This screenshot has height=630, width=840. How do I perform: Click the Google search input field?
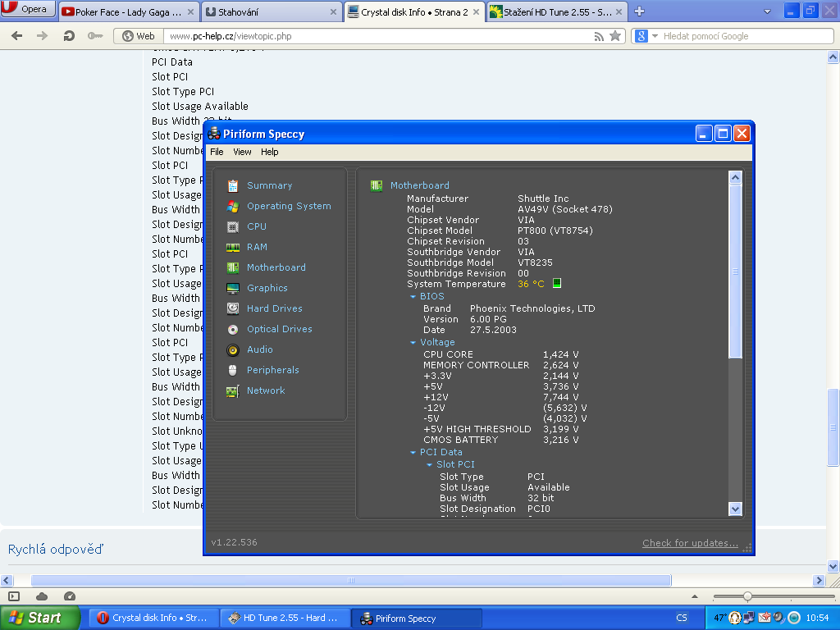coord(747,36)
